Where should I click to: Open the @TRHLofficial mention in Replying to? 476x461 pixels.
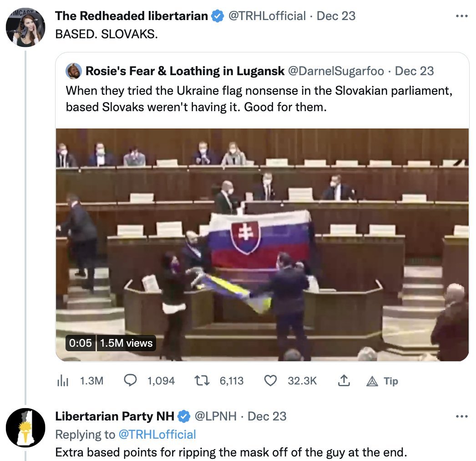tap(157, 435)
